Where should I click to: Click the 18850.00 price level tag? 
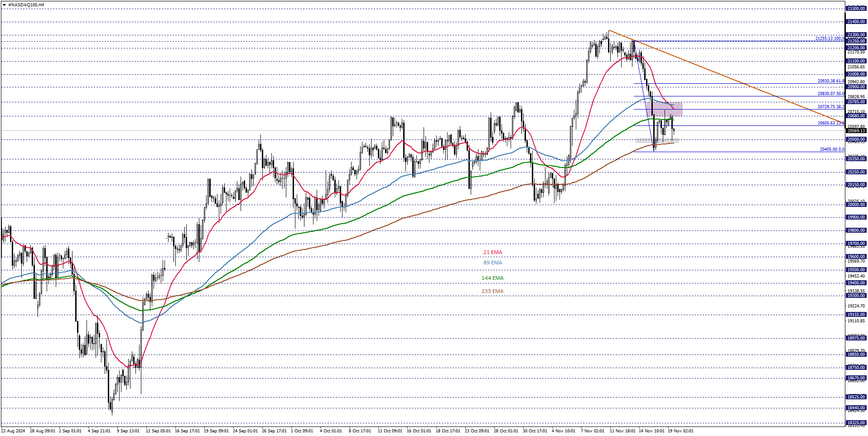pyautogui.click(x=856, y=355)
